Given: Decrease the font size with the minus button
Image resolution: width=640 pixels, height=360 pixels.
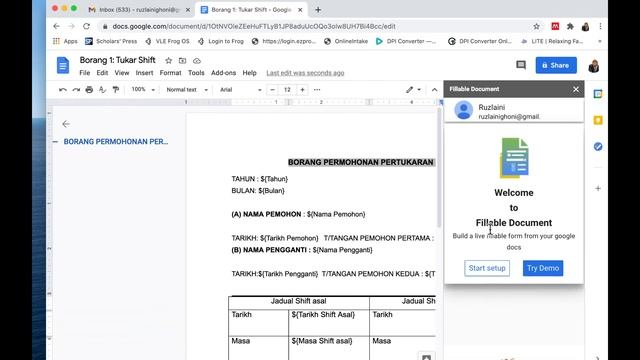Looking at the screenshot, I should pos(272,90).
